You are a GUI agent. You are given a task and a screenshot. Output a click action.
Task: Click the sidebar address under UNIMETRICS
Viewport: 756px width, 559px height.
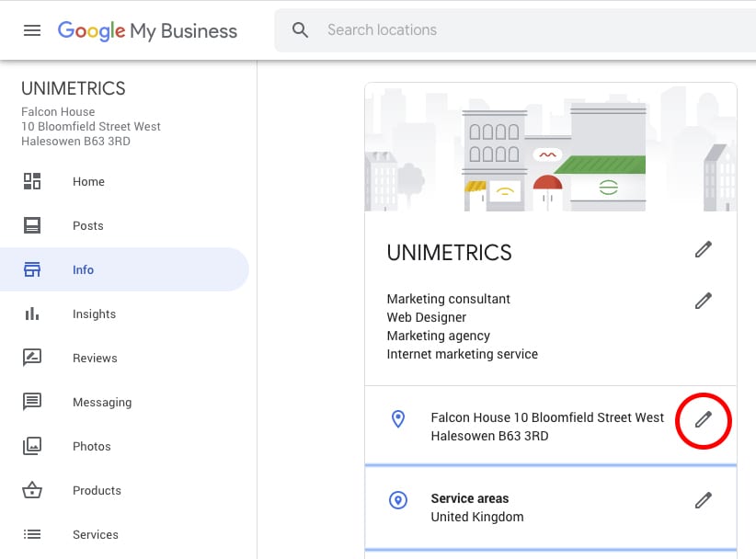(91, 126)
